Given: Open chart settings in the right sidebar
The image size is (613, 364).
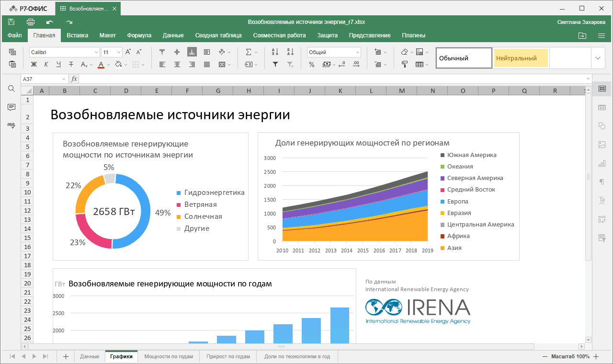Looking at the screenshot, I should pos(602,163).
